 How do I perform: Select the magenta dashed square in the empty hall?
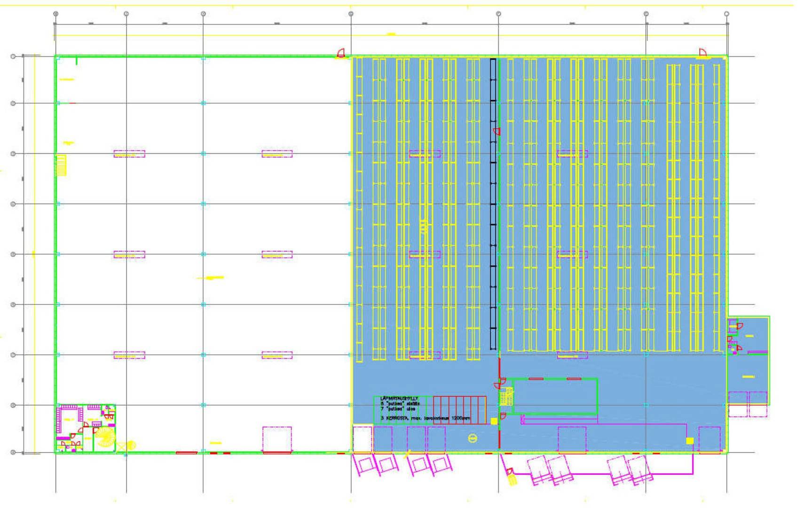coord(276,439)
